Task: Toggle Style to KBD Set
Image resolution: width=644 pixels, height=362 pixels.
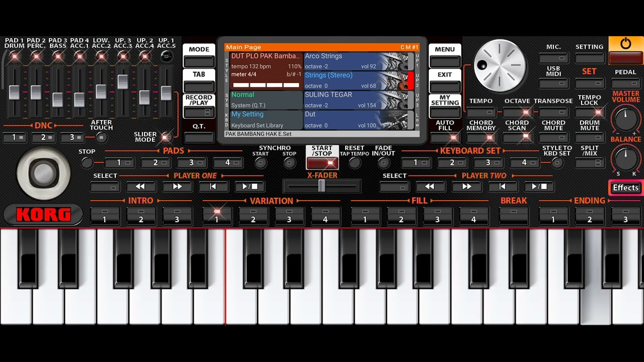Action: pos(557,162)
